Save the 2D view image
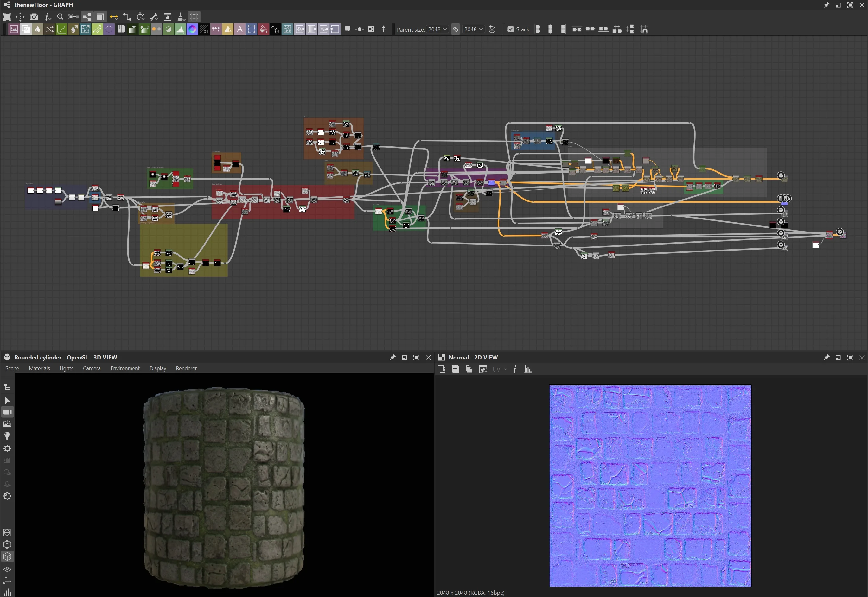 [x=455, y=370]
